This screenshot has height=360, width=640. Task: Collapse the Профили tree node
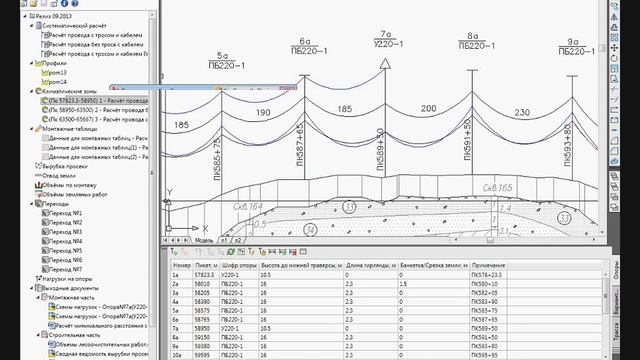tap(32, 63)
